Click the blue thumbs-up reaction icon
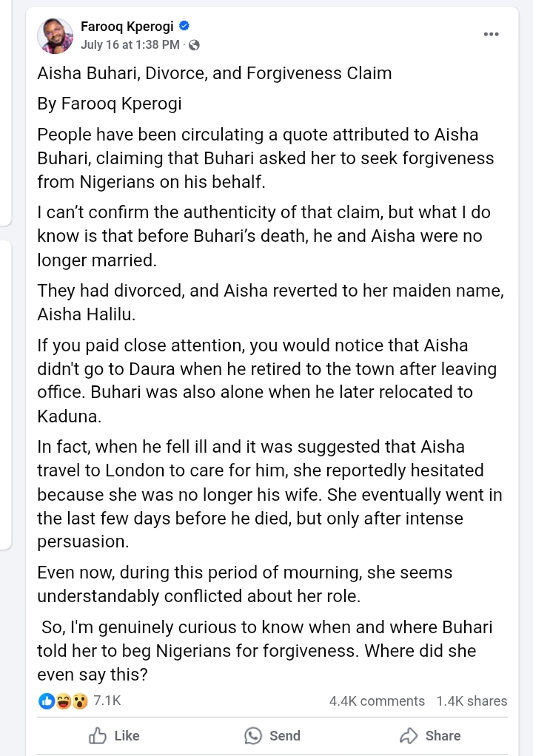 click(47, 701)
